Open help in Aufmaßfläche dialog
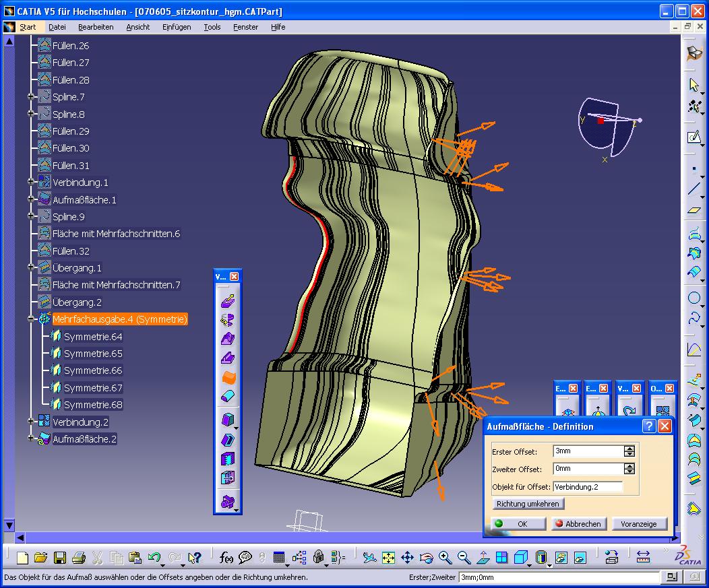This screenshot has width=709, height=588. point(649,426)
